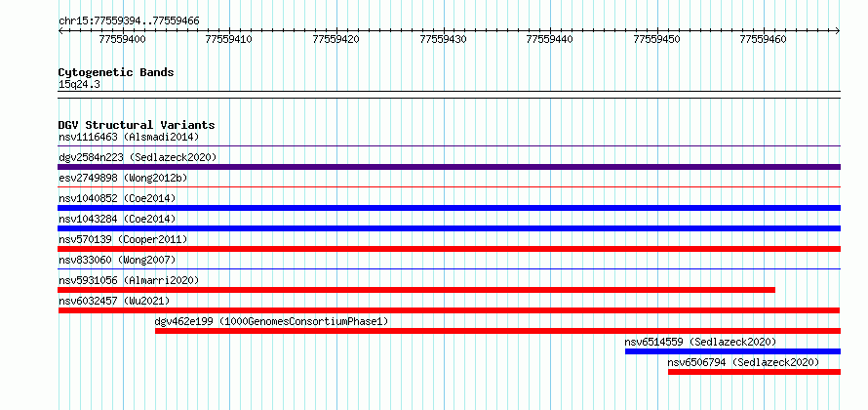This screenshot has height=410, width=868.
Task: Select the thin blue nsv833060 variant line
Action: tap(449, 269)
